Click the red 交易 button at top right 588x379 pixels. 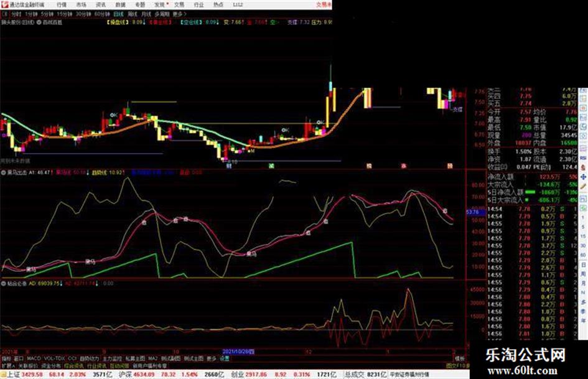tap(324, 5)
